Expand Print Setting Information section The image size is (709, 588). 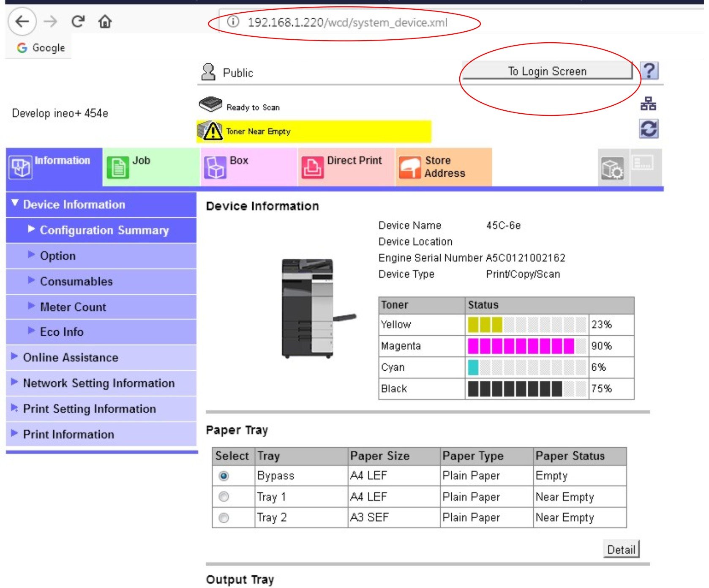point(101,409)
